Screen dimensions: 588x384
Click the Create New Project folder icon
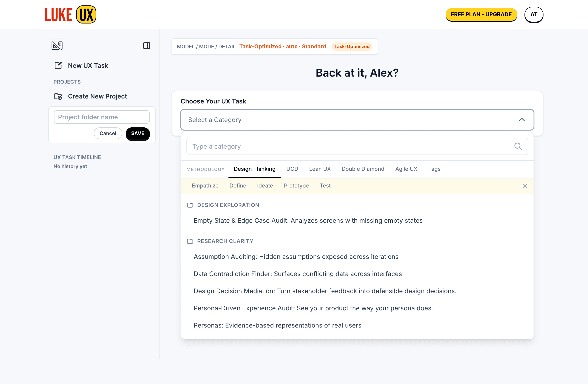[58, 96]
